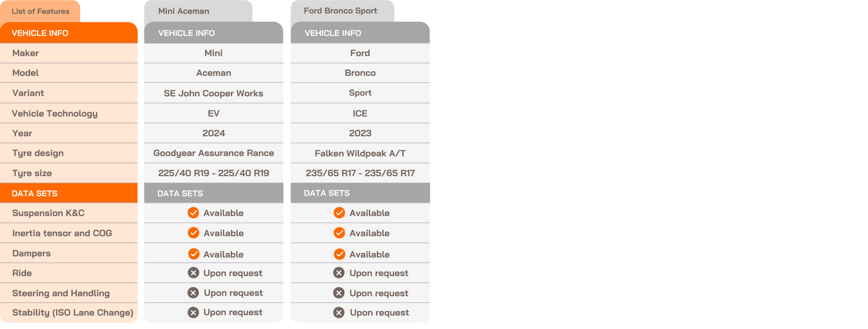Click the Steering and Handling feature row
868x329 pixels.
click(x=61, y=293)
